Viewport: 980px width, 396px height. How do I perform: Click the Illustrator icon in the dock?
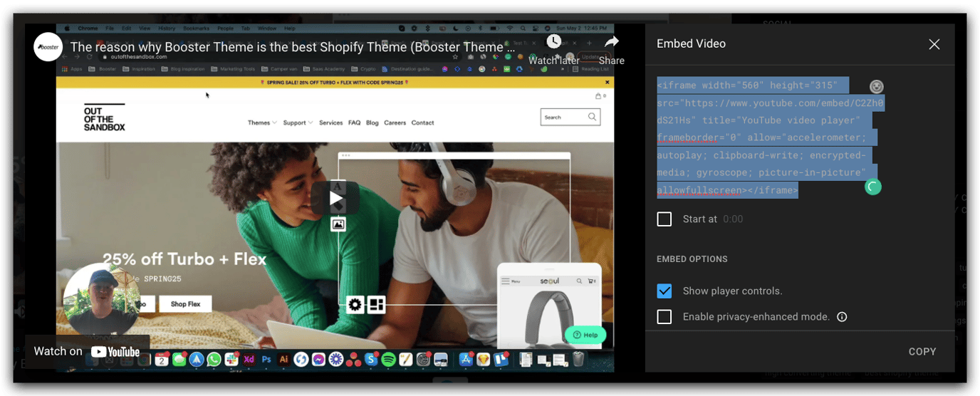point(283,360)
